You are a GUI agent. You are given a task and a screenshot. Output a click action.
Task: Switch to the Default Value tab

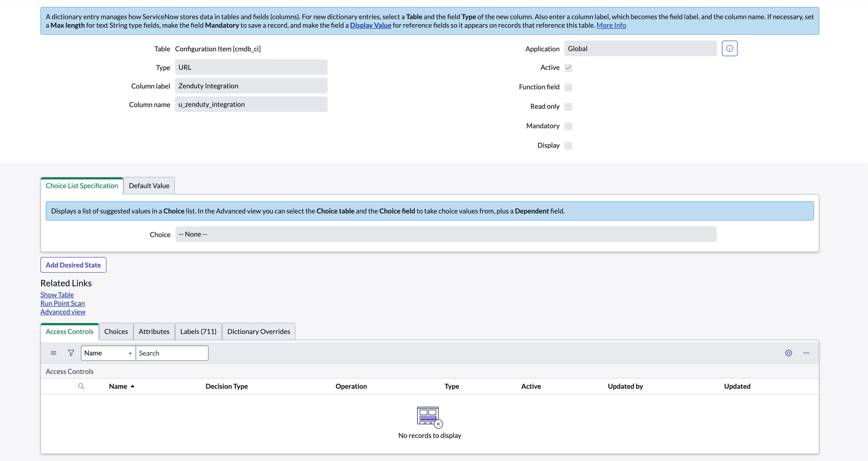(x=149, y=186)
